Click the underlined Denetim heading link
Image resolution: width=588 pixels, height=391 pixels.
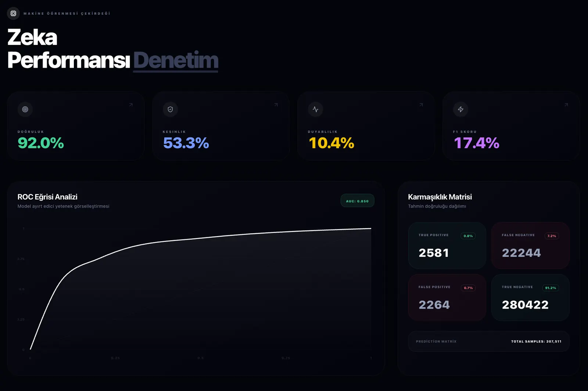[x=176, y=60]
